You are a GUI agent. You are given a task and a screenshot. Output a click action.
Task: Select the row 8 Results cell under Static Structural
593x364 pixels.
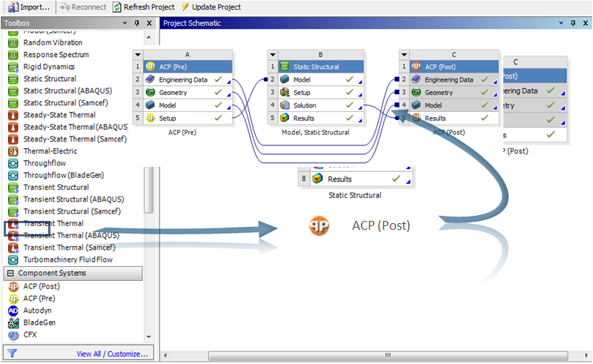pos(361,179)
